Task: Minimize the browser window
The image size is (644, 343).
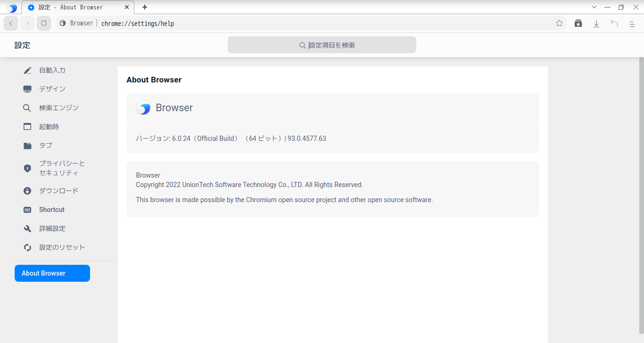Action: pos(608,7)
